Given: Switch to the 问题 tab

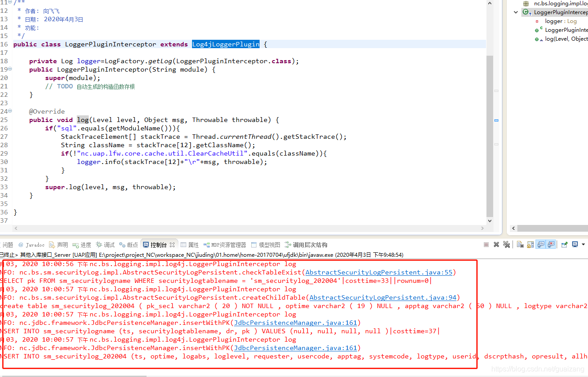Looking at the screenshot, I should click(x=8, y=245).
